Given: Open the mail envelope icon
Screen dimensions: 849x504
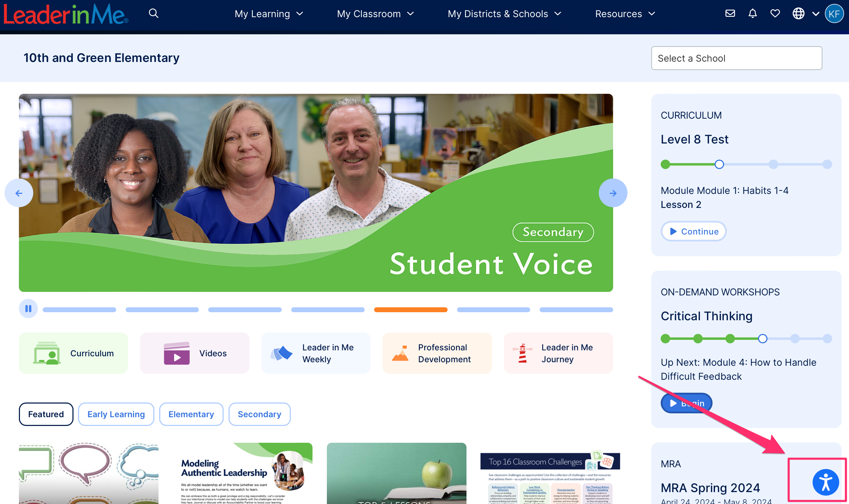Looking at the screenshot, I should point(730,13).
